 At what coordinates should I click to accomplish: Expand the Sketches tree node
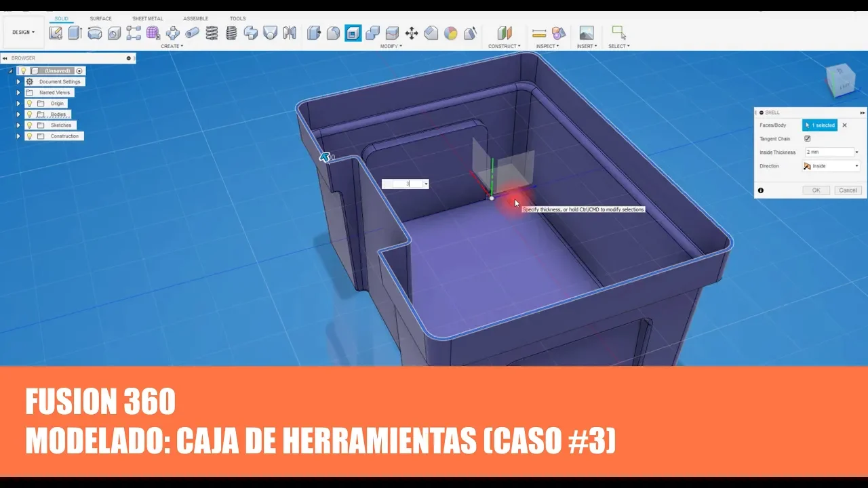coord(18,125)
